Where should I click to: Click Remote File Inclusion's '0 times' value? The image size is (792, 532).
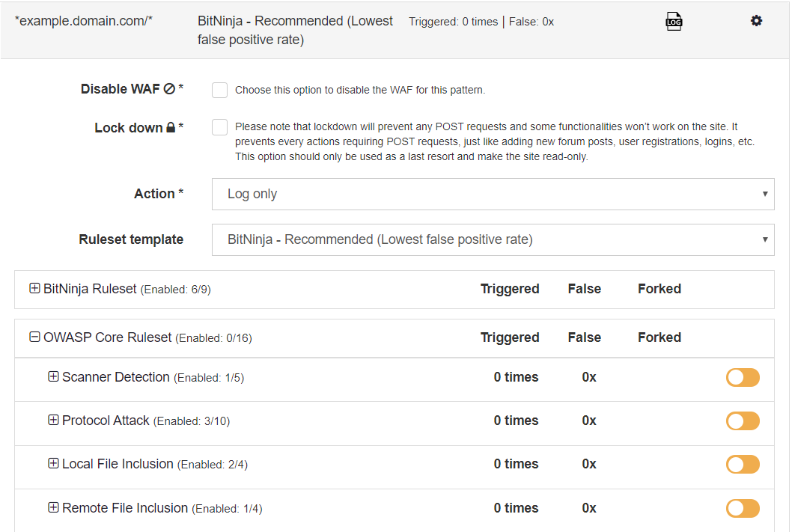point(517,508)
